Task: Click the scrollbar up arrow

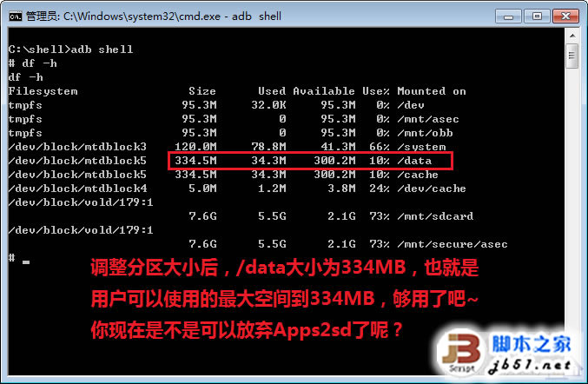Action: point(572,36)
